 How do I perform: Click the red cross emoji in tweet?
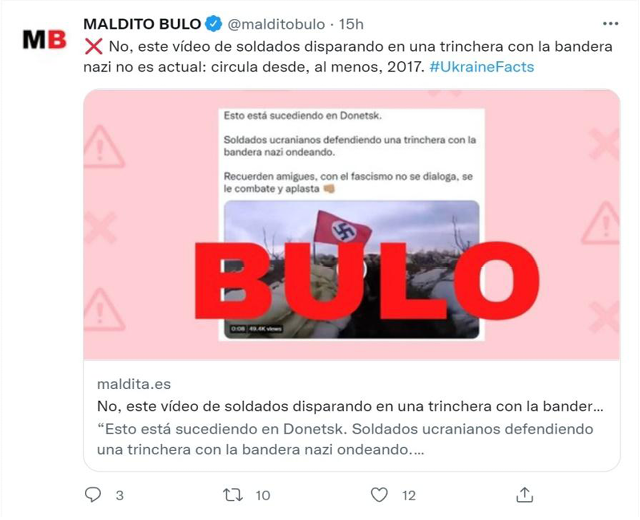point(93,47)
